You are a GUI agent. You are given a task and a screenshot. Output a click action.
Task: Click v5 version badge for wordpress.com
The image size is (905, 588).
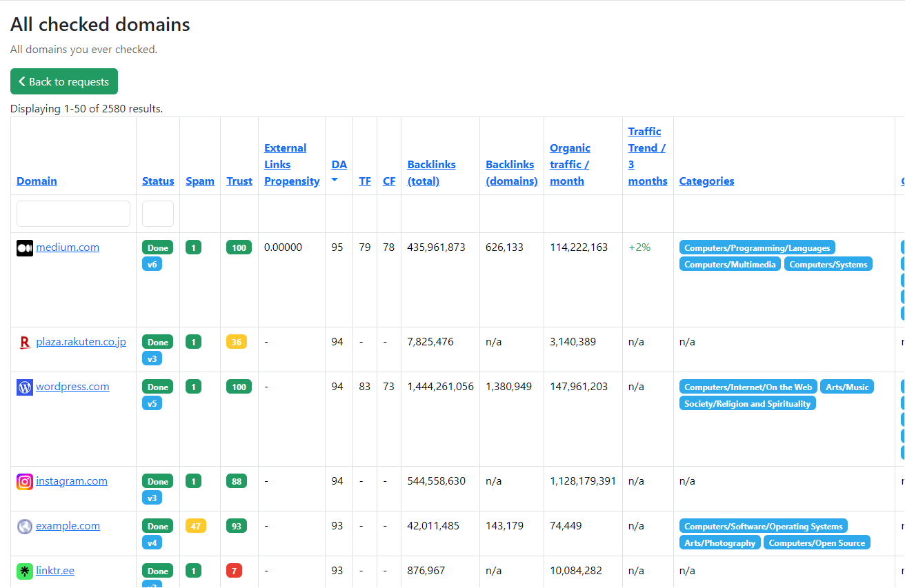pos(152,403)
